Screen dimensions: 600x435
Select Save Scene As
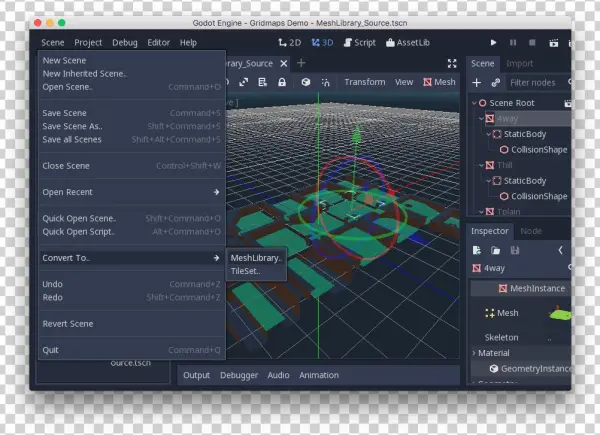[132, 126]
